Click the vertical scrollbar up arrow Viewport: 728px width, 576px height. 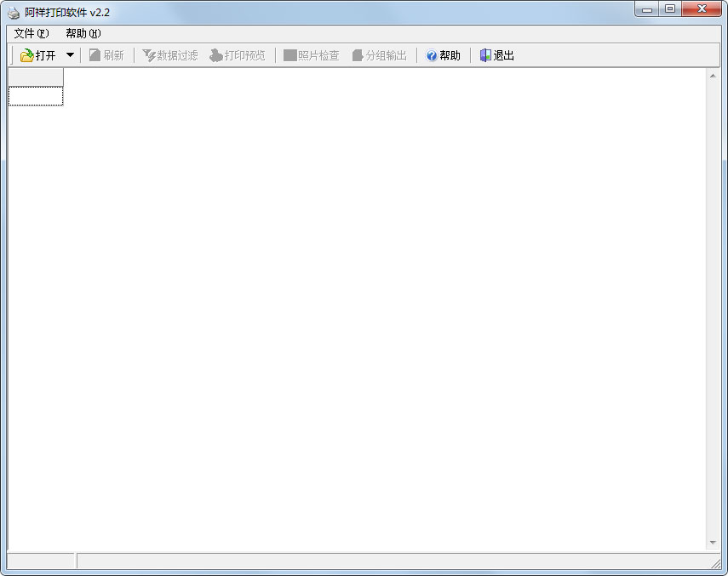(x=713, y=77)
